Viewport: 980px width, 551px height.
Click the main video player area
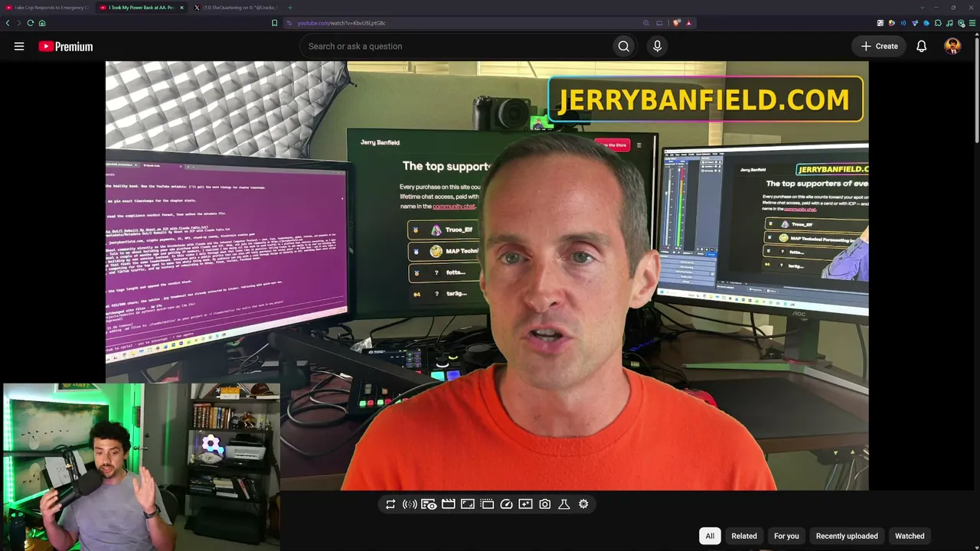tap(487, 275)
